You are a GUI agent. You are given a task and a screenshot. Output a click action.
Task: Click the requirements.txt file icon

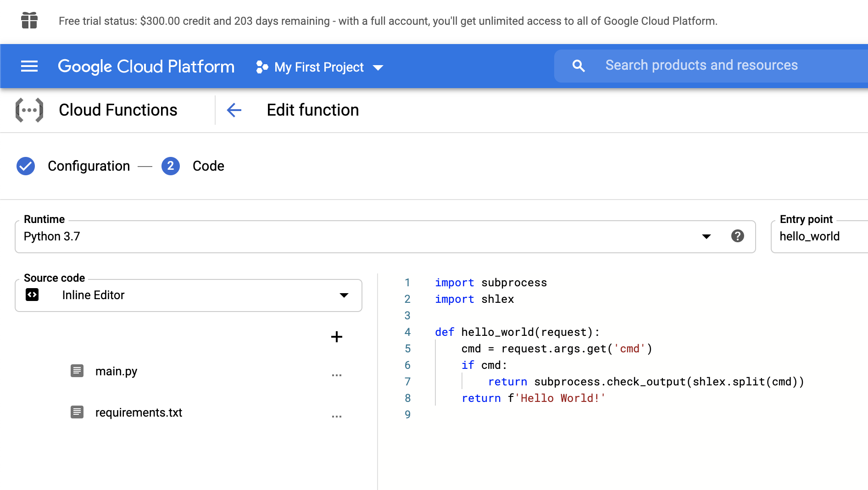click(77, 412)
